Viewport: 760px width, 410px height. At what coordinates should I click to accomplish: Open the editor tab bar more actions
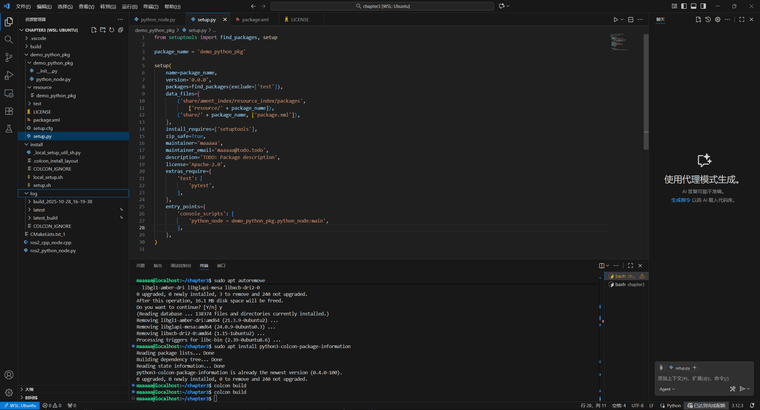coord(640,19)
